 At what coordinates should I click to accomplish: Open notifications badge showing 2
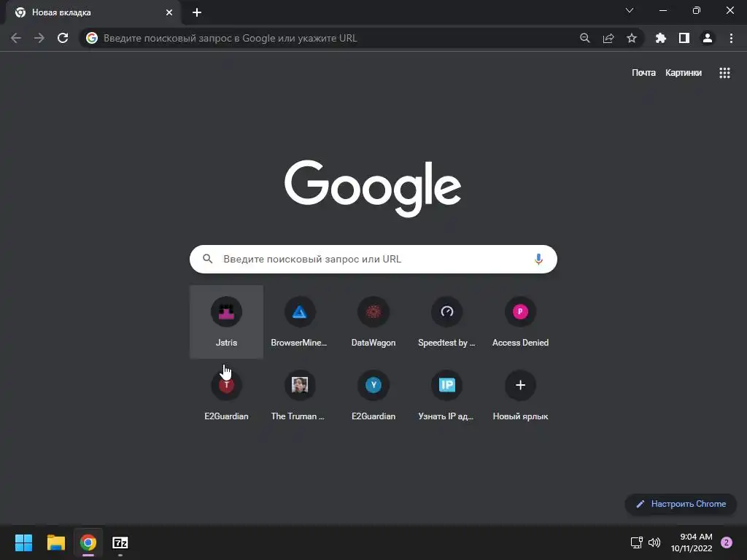point(727,542)
